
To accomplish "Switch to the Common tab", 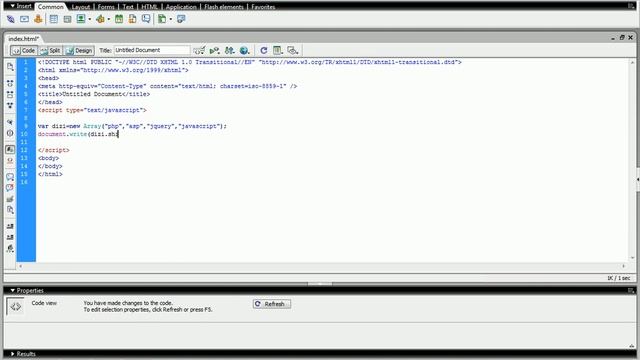I will 51,7.
